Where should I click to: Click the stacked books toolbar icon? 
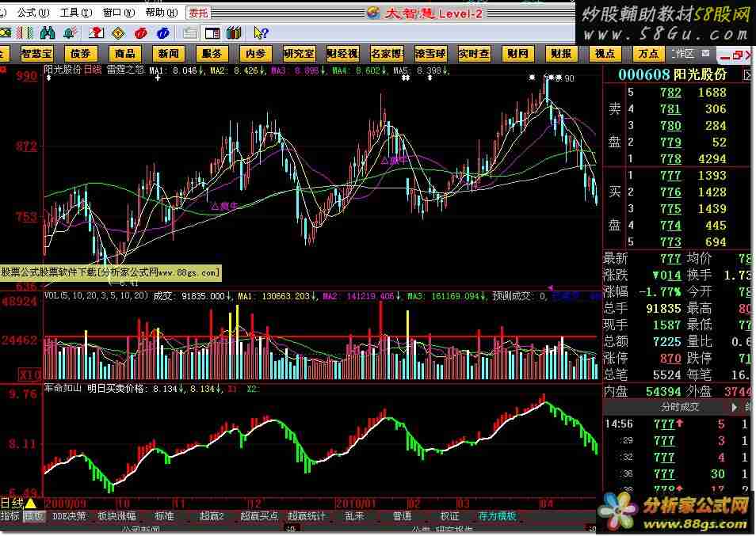233,32
